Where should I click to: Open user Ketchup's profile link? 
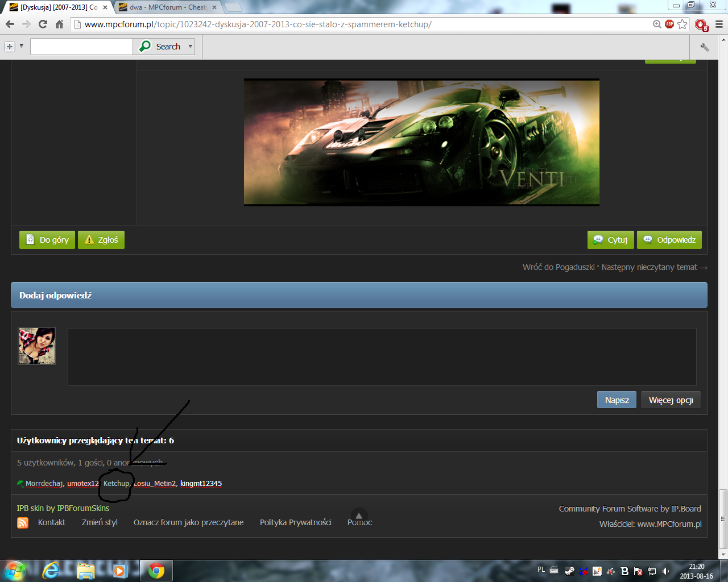tap(116, 484)
